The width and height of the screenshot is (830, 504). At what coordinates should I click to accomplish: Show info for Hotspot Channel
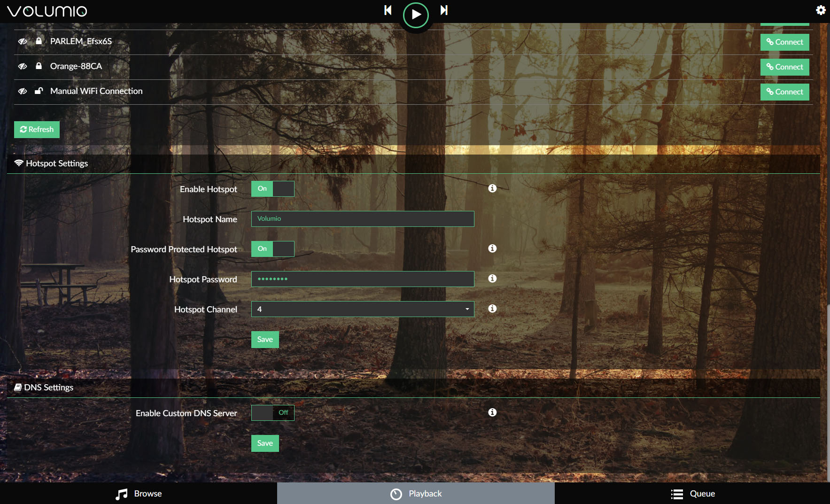tap(492, 309)
